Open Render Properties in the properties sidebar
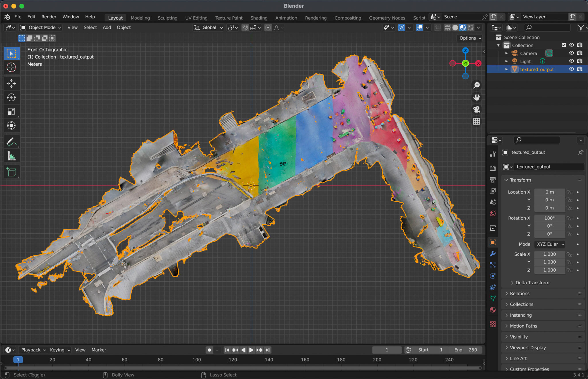Screen dimensions: 588x379 click(493, 168)
